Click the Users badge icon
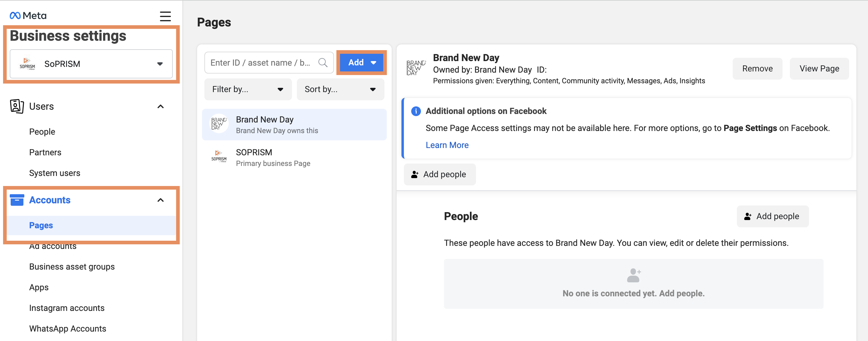868x341 pixels. 17,106
